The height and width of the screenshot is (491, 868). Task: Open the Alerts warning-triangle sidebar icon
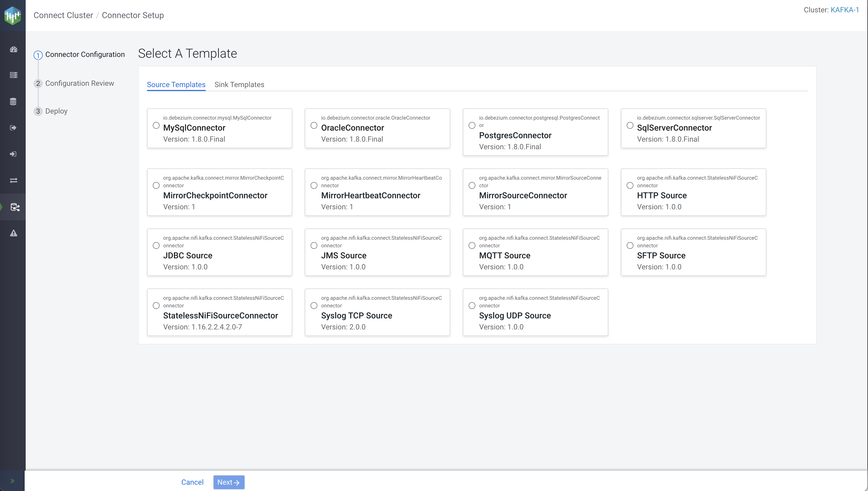tap(13, 233)
